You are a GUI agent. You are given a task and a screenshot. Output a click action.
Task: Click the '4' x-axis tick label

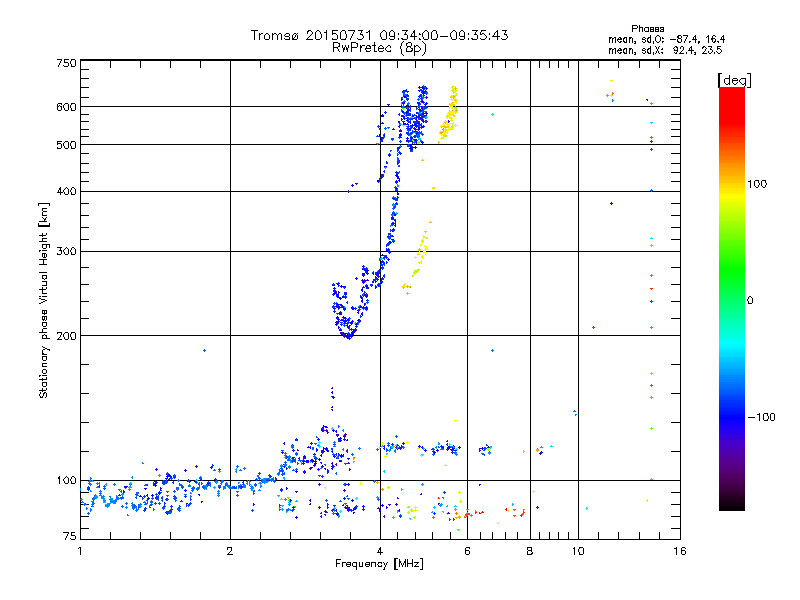click(x=380, y=551)
